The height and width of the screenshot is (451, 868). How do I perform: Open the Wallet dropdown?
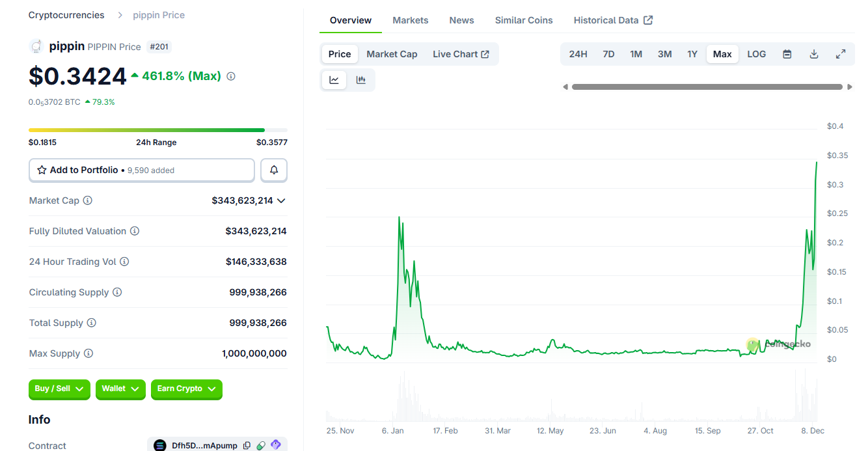120,389
